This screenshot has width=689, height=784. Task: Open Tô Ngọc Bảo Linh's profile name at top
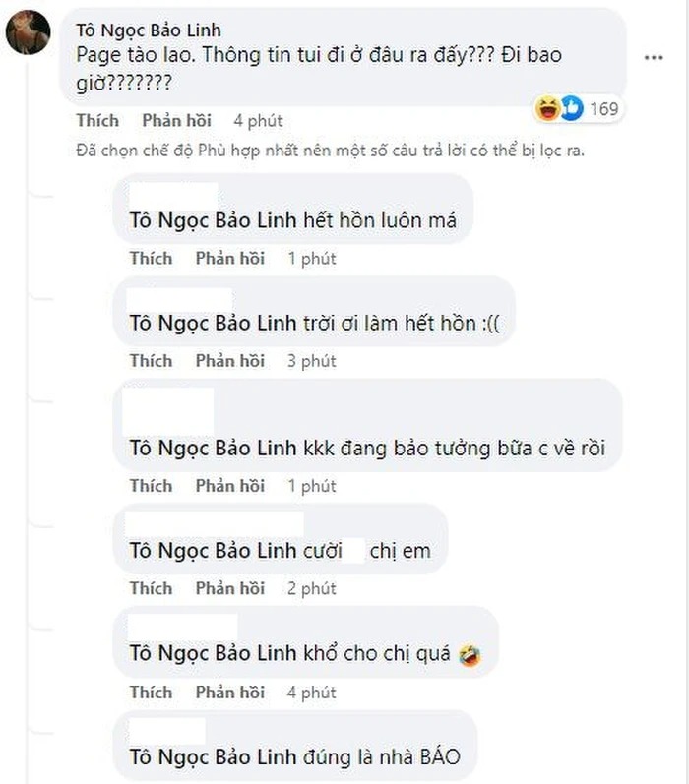[148, 31]
